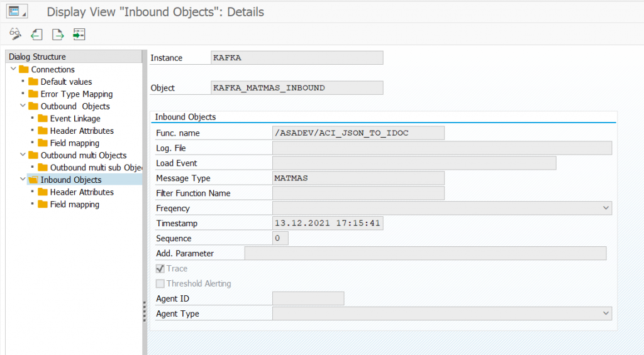This screenshot has width=644, height=355.
Task: Click the Func. name input field
Action: coord(358,133)
